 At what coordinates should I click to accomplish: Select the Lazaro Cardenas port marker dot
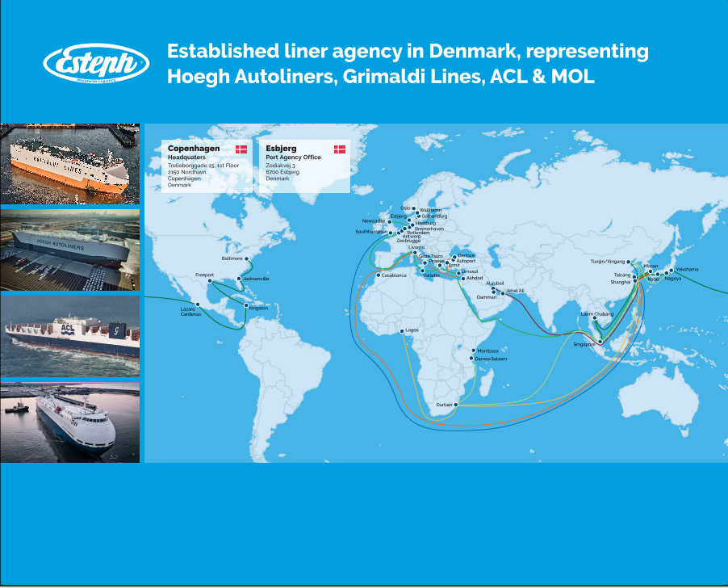click(x=198, y=304)
